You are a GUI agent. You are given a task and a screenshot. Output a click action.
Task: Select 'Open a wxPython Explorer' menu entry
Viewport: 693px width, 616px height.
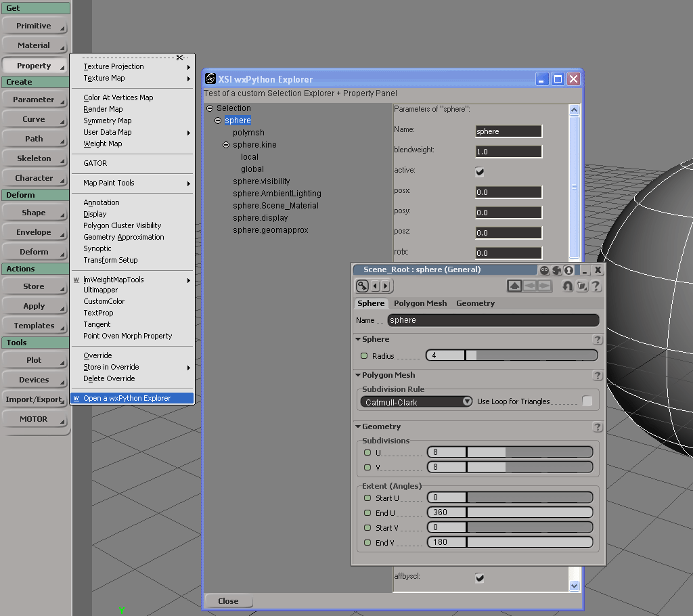pos(132,398)
